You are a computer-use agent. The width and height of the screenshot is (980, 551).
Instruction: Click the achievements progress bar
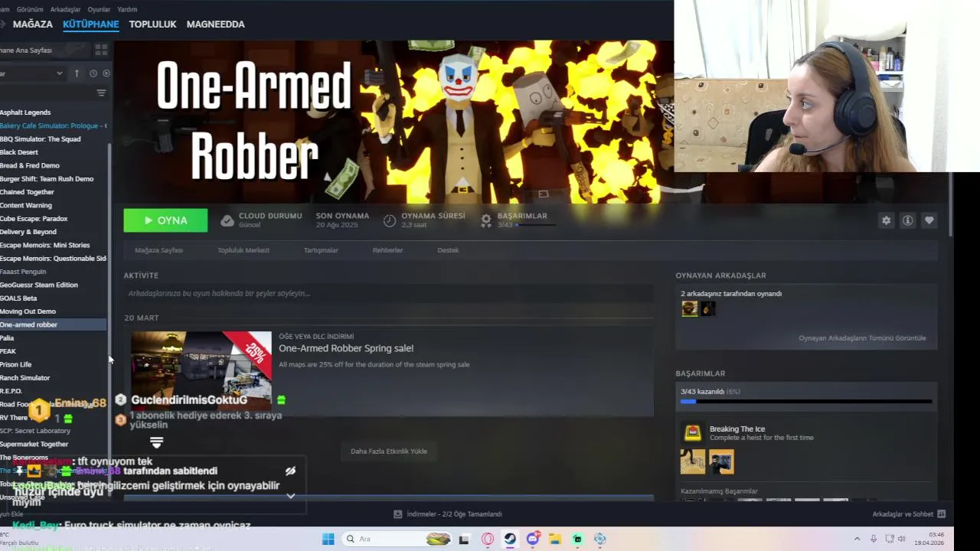point(806,401)
